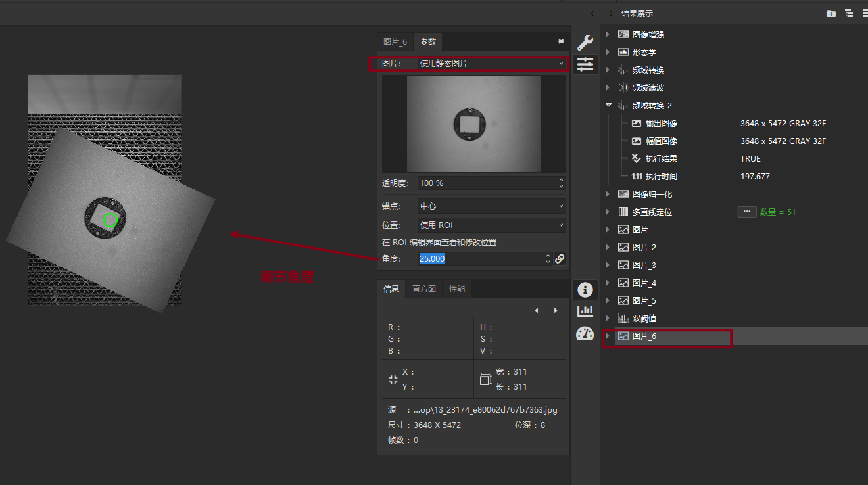Click the add folder icon in results panel
Viewport: 868px width, 485px height.
pyautogui.click(x=831, y=14)
